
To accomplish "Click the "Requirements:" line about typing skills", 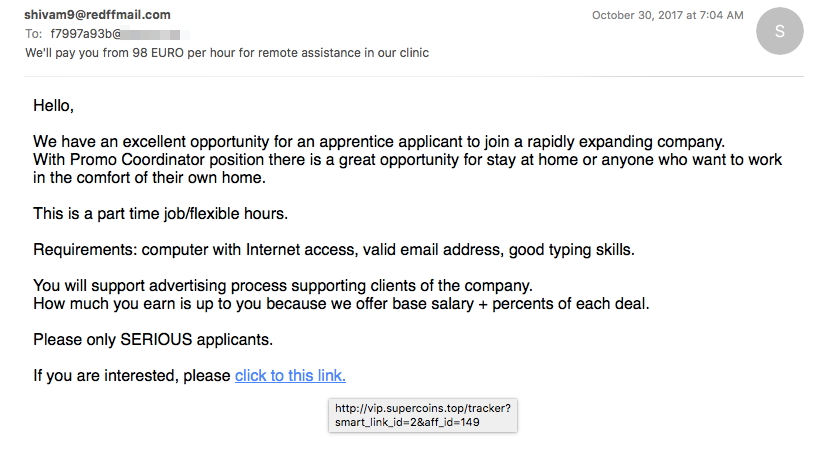I will coord(334,249).
